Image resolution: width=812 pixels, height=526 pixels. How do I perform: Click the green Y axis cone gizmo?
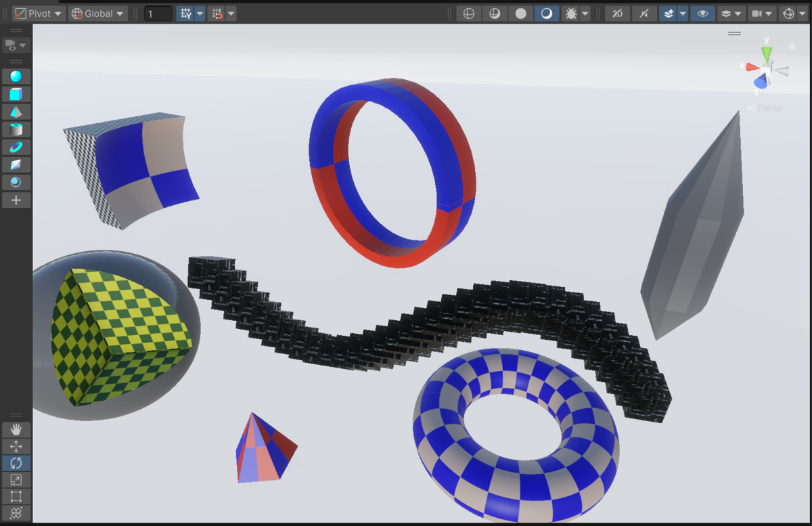coord(767,51)
